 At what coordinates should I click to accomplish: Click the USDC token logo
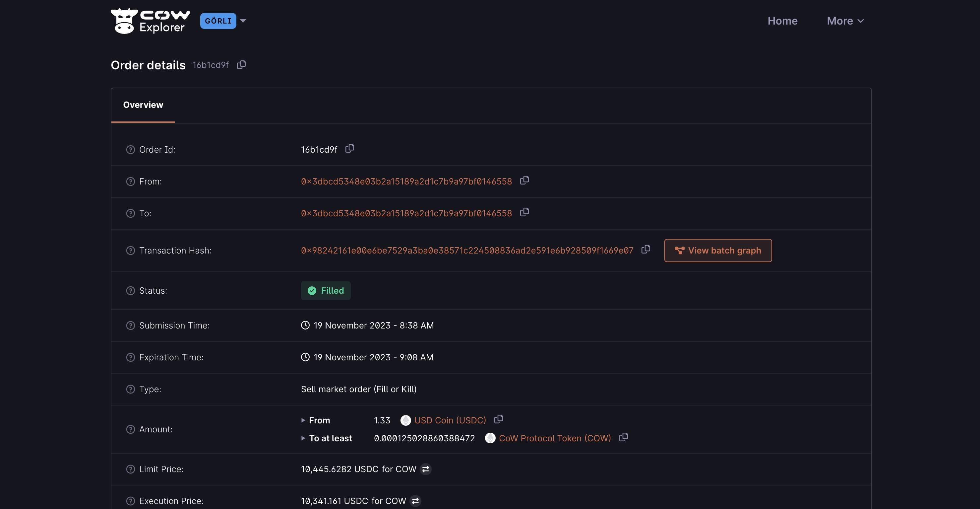[x=405, y=420]
